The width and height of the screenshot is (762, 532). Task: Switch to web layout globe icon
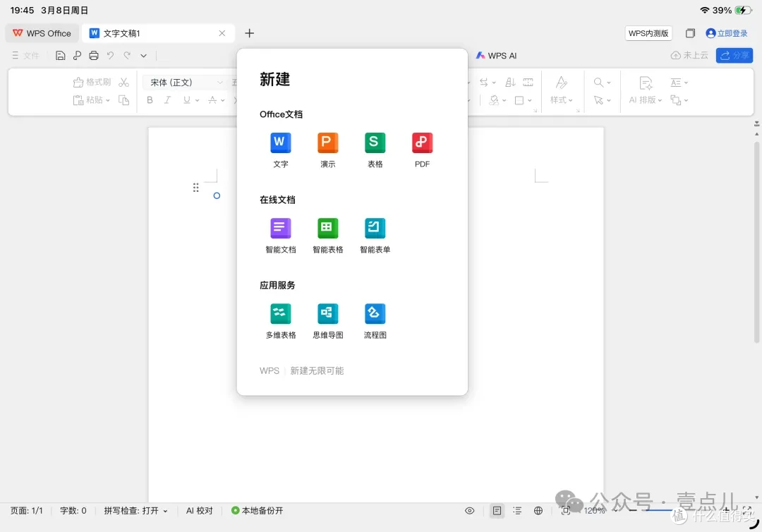pyautogui.click(x=538, y=511)
